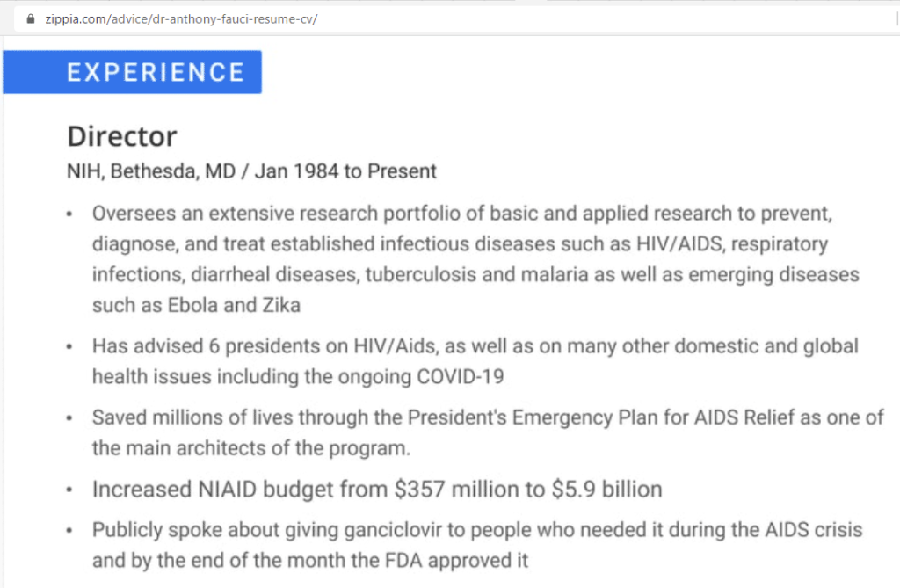Click the FDA approved it line

(310, 561)
